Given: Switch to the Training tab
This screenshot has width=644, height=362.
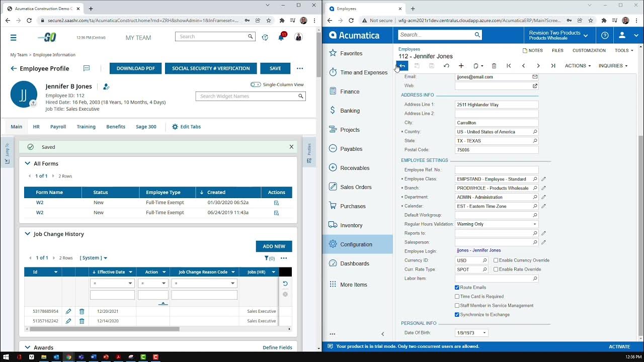Looking at the screenshot, I should point(86,127).
